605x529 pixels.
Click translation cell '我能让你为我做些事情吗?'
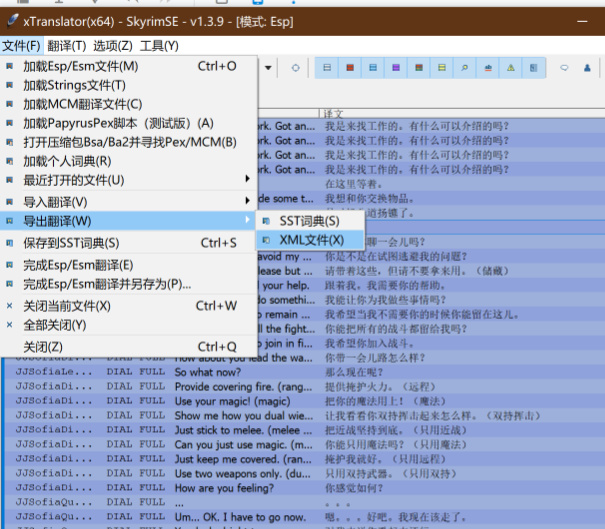[x=385, y=300]
